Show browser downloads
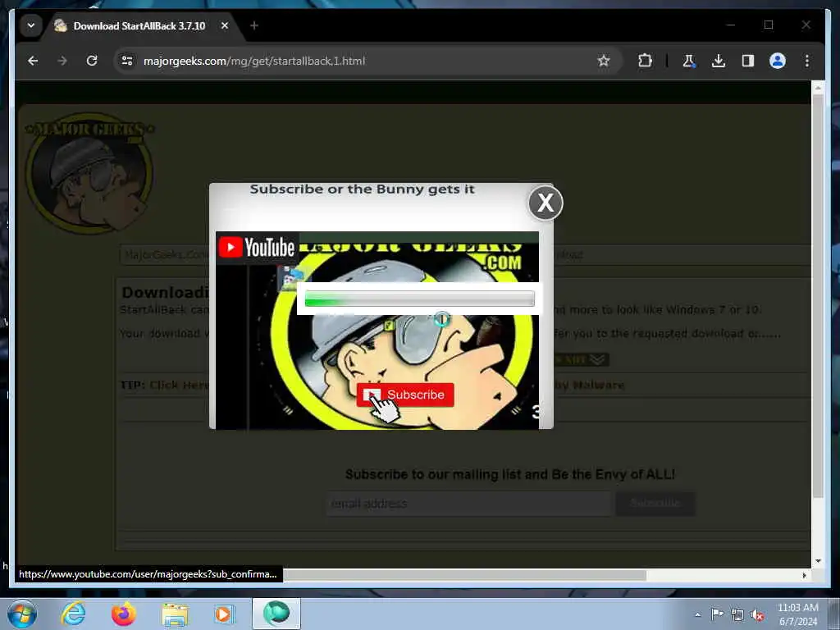The width and height of the screenshot is (840, 630). pyautogui.click(x=719, y=61)
